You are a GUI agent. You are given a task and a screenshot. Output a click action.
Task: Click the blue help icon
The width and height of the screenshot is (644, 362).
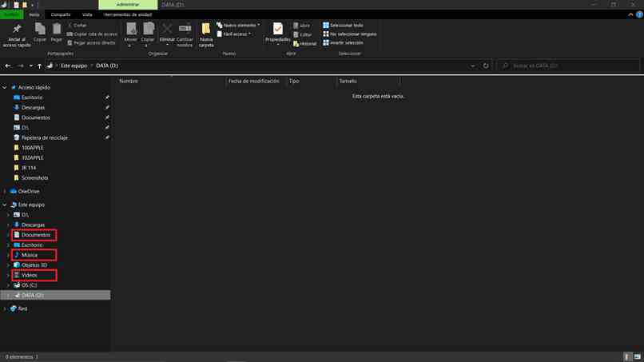click(638, 14)
